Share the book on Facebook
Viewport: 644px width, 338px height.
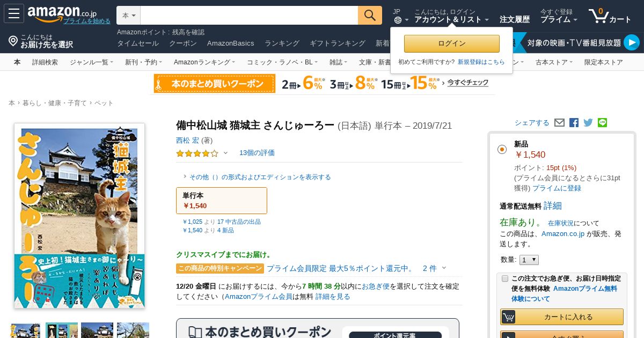[x=574, y=123]
